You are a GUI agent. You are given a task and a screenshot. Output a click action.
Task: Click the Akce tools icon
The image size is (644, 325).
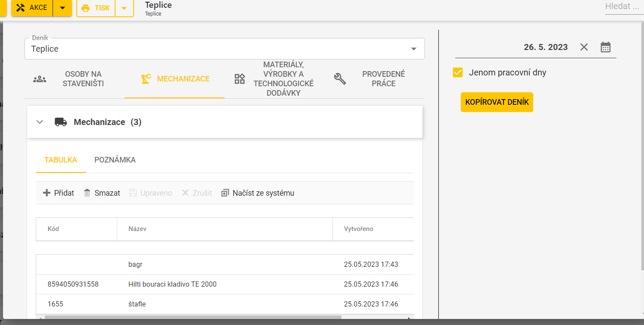[x=20, y=8]
